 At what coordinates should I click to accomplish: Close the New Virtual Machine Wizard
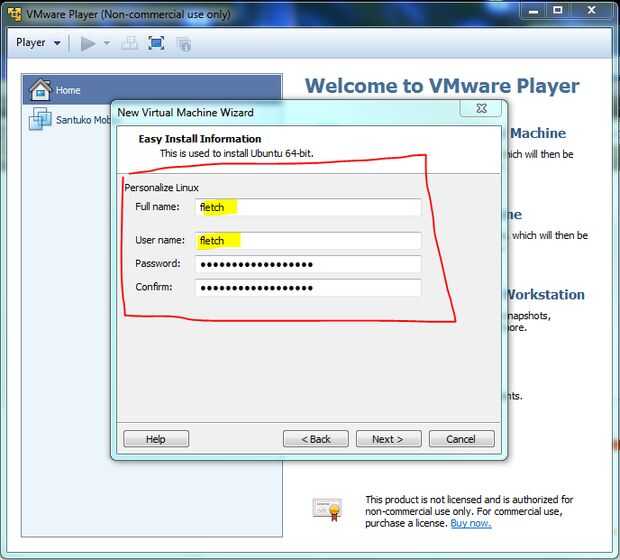click(481, 108)
